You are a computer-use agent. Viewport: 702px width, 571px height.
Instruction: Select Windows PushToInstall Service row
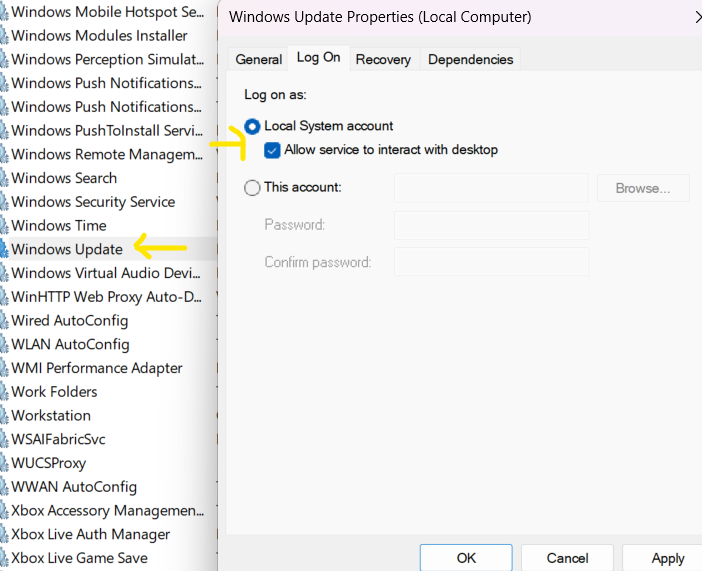pos(107,130)
